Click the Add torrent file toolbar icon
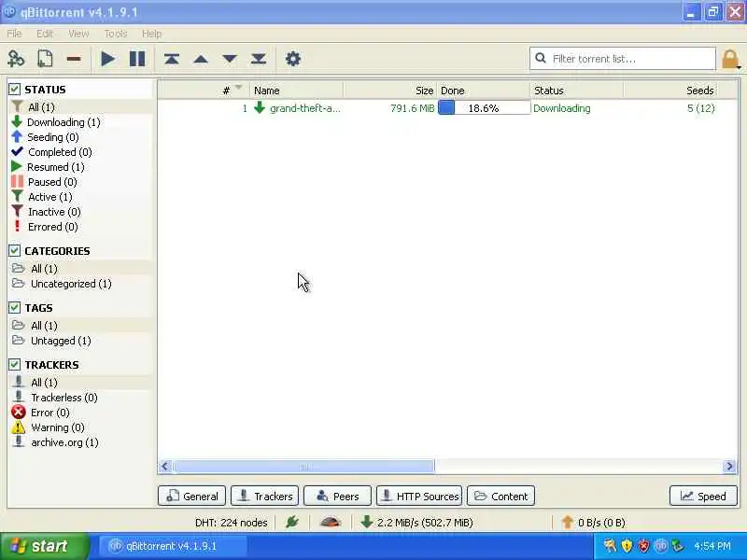Image resolution: width=747 pixels, height=560 pixels. click(x=45, y=59)
